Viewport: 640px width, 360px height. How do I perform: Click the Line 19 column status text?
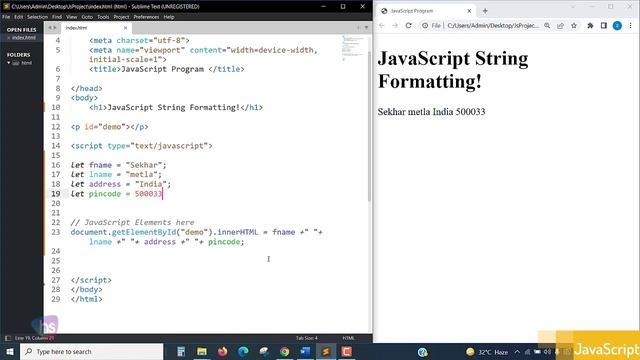34,338
